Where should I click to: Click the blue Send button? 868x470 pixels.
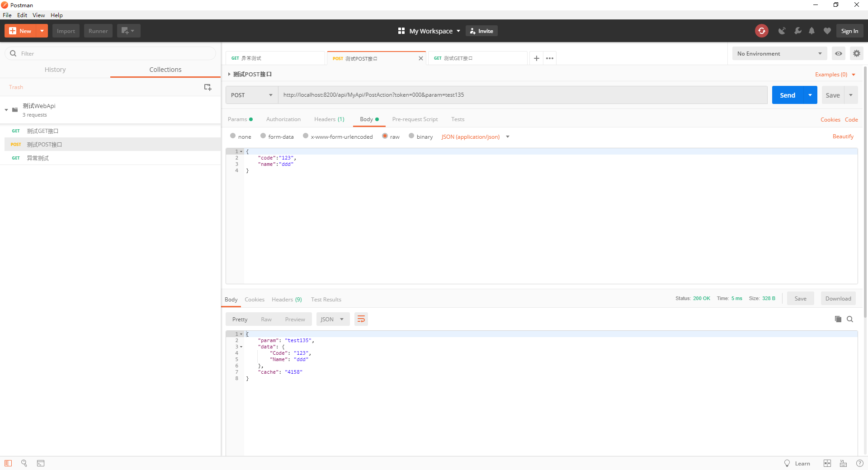tap(787, 95)
